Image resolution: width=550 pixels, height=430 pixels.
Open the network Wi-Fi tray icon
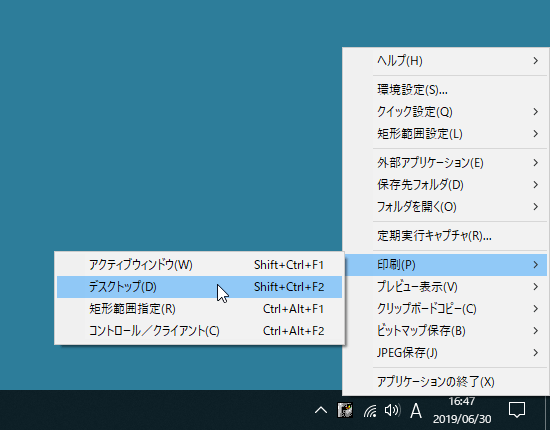click(x=370, y=410)
